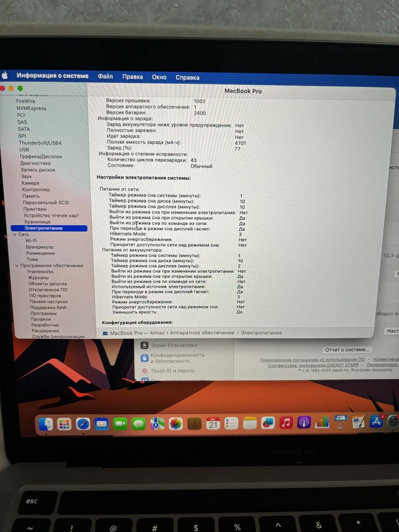Open the Файл menu
Screen dimensions: 399x532
tap(105, 77)
